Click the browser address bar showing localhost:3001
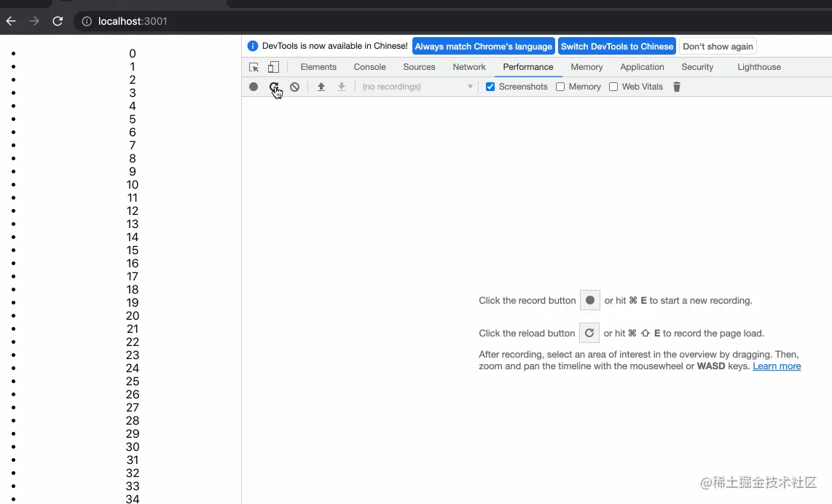The image size is (832, 504). [x=133, y=21]
